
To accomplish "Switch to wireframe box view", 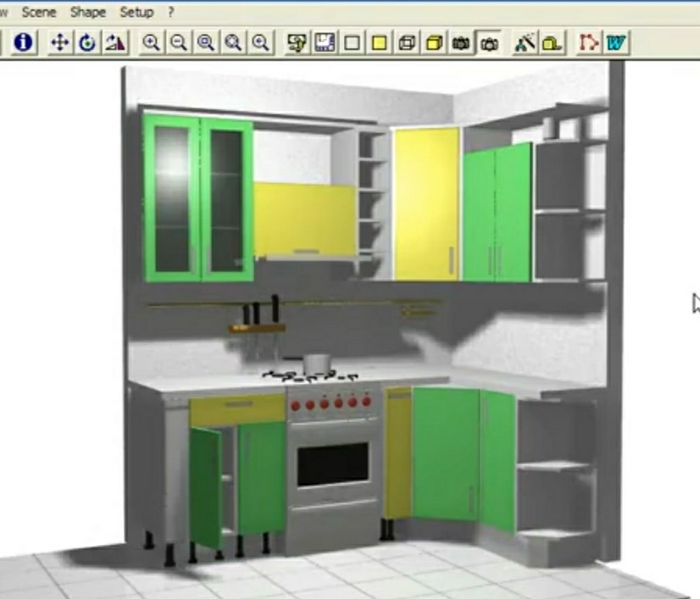I will (x=407, y=43).
